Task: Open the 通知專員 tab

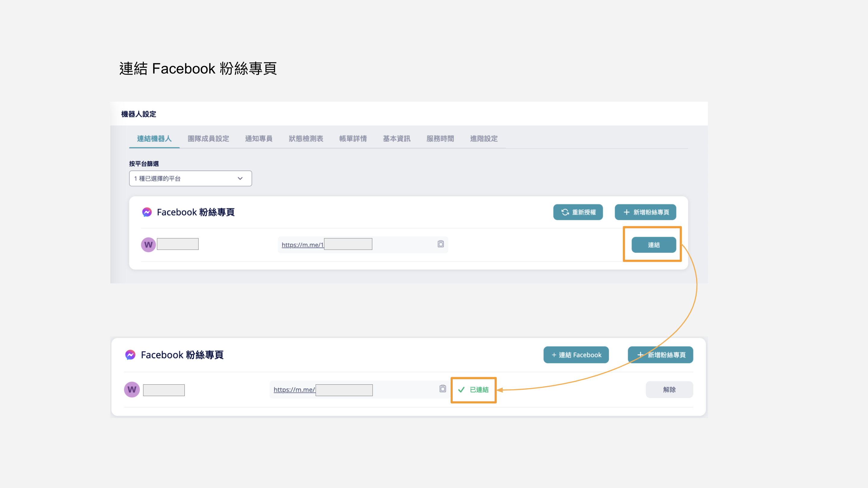Action: [259, 139]
